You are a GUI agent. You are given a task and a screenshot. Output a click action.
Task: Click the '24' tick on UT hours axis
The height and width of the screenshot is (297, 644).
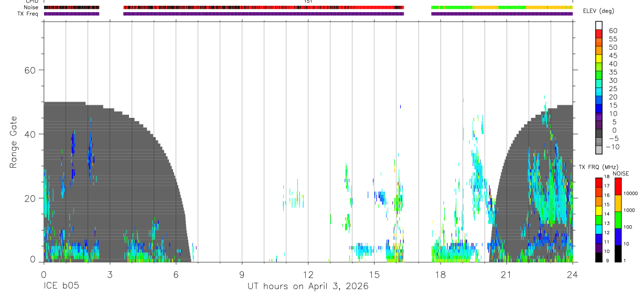pos(573,274)
